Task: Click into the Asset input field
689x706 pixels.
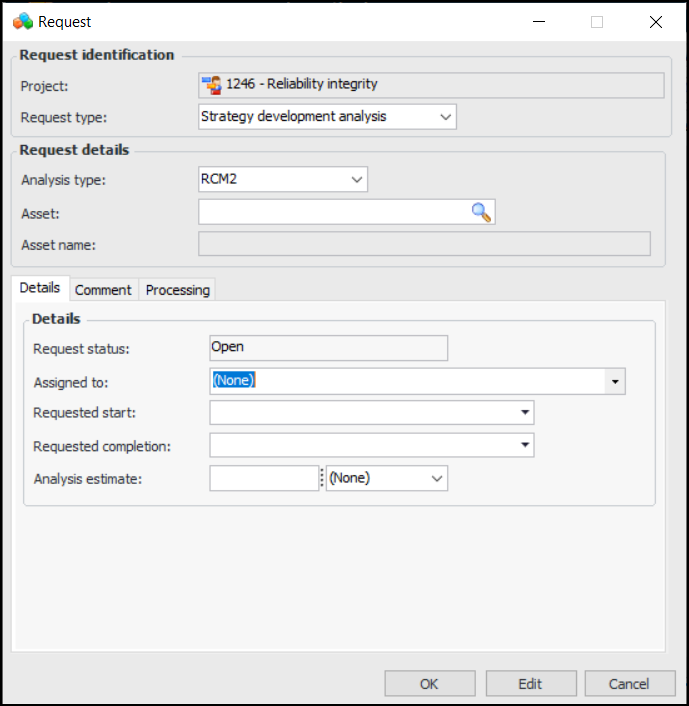Action: coord(333,212)
